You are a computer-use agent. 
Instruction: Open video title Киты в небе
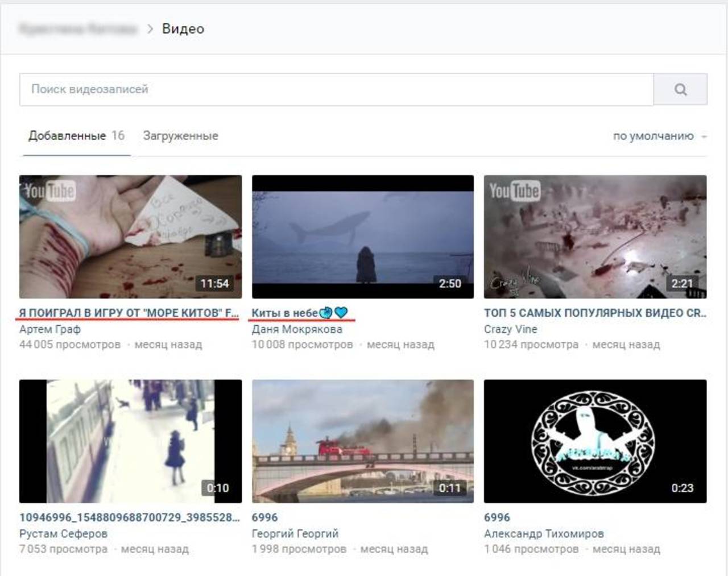click(299, 313)
